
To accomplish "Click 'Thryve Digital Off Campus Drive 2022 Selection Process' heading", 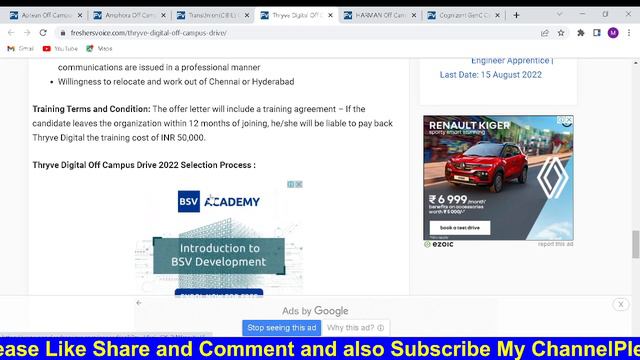I will pyautogui.click(x=144, y=165).
